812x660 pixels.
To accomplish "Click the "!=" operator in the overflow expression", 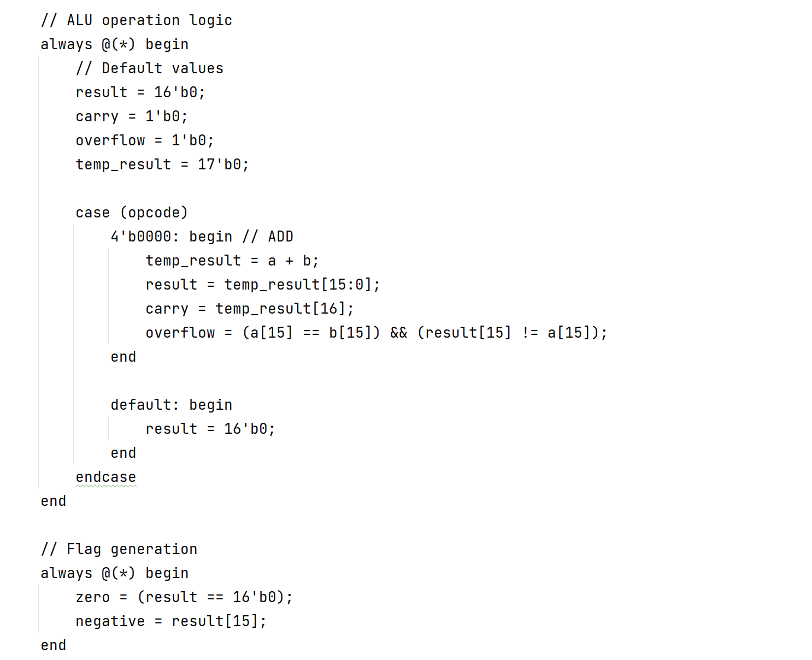I will (529, 333).
